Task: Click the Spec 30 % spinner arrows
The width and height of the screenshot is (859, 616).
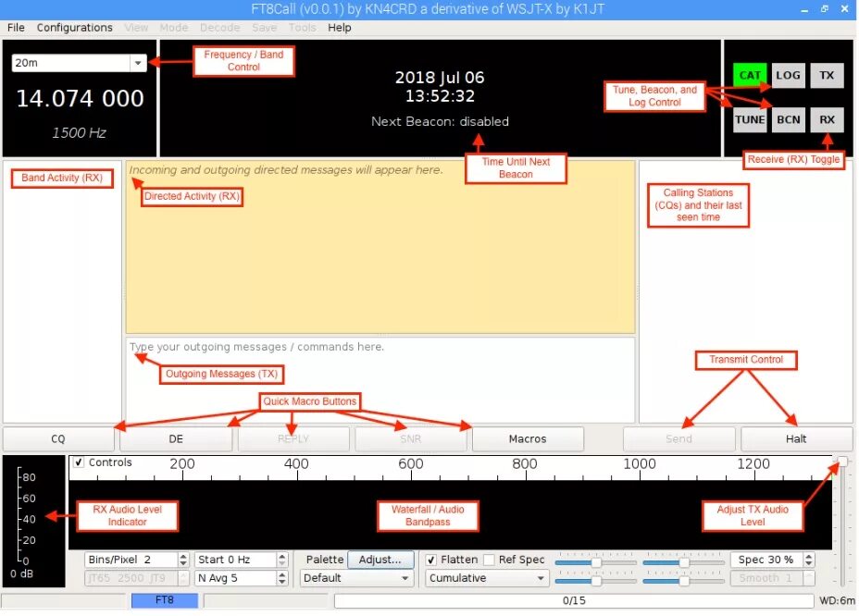Action: [809, 560]
